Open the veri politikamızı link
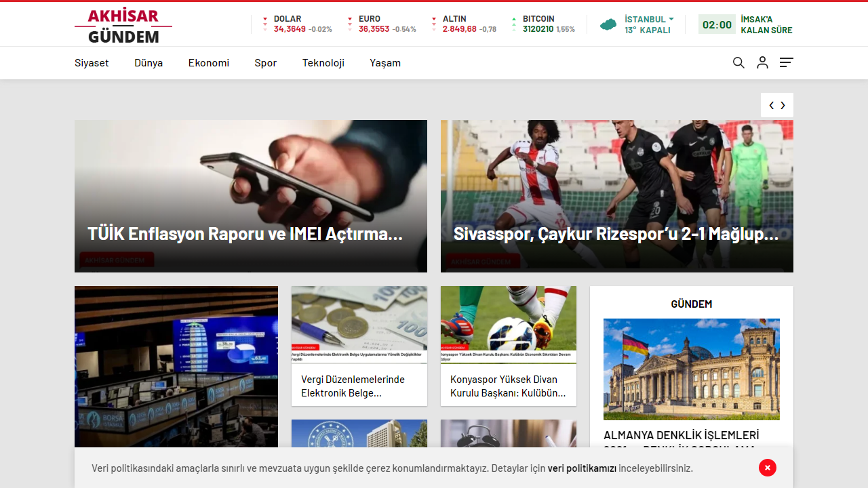Viewport: 868px width, 488px height. (582, 468)
